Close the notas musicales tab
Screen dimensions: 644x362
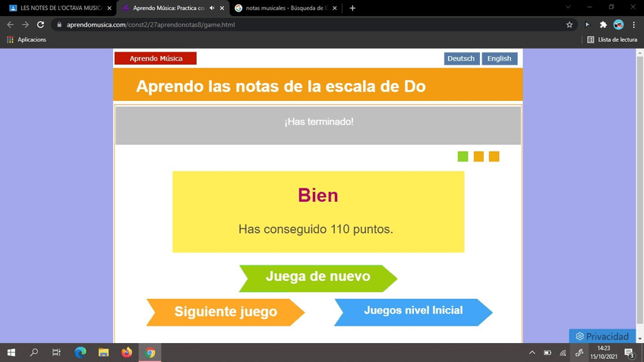[x=334, y=8]
